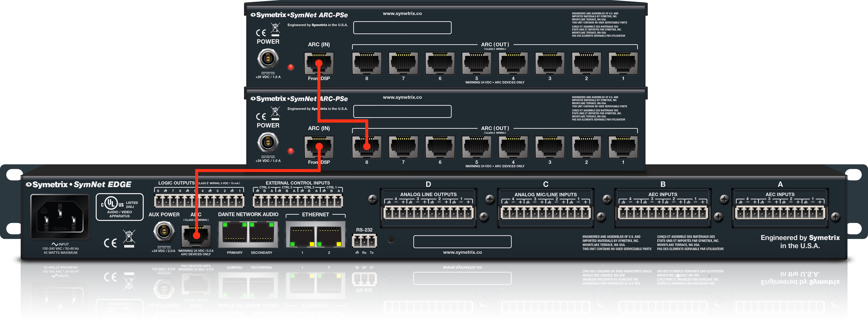Click the ANALOG LINE OUTPUTS terminal block in slot D
Screen dimensions: 868x320
click(x=428, y=213)
